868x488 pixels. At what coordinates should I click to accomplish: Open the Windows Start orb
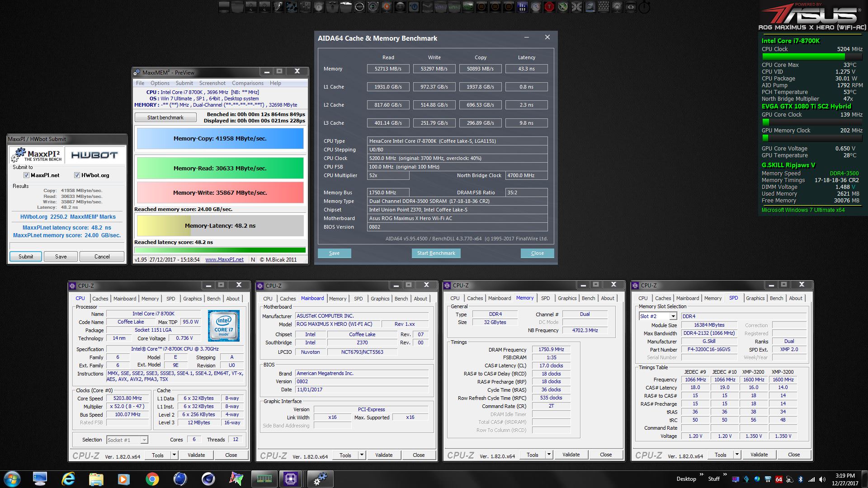(12, 479)
